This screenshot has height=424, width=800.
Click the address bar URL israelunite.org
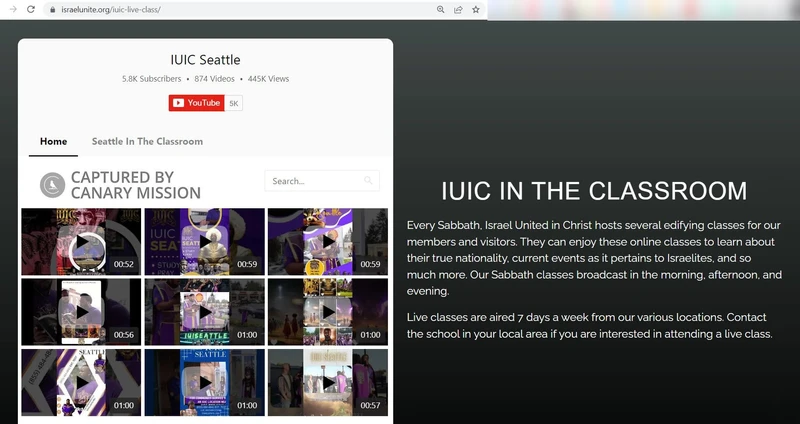click(x=110, y=9)
